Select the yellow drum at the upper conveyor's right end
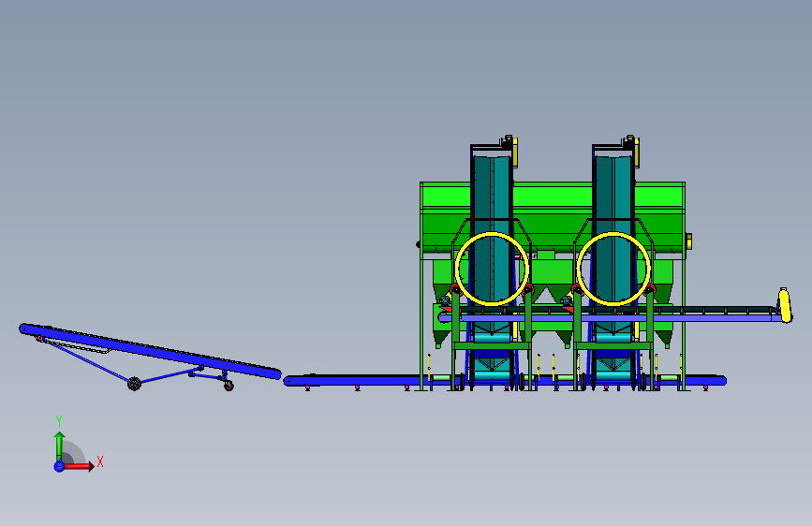Screen dimensions: 812x526 785,305
